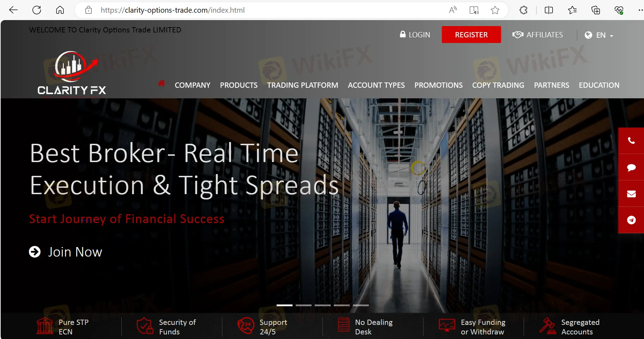Click the red home icon in navigation bar
644x339 pixels.
click(x=162, y=84)
